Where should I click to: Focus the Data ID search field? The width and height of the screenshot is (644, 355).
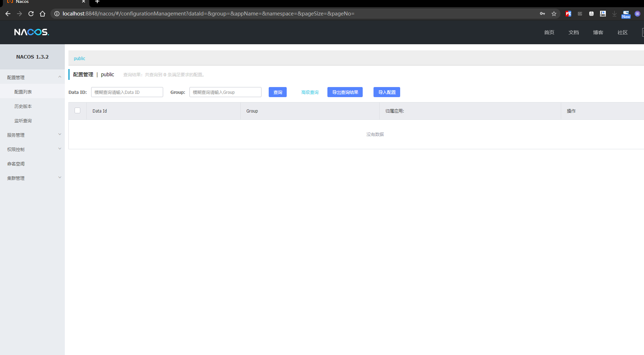pos(127,92)
